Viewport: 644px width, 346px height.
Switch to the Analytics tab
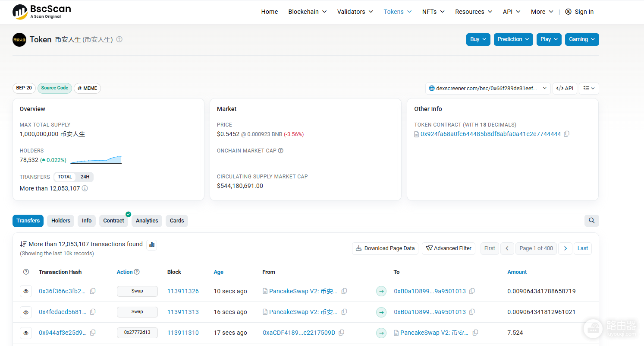(147, 221)
